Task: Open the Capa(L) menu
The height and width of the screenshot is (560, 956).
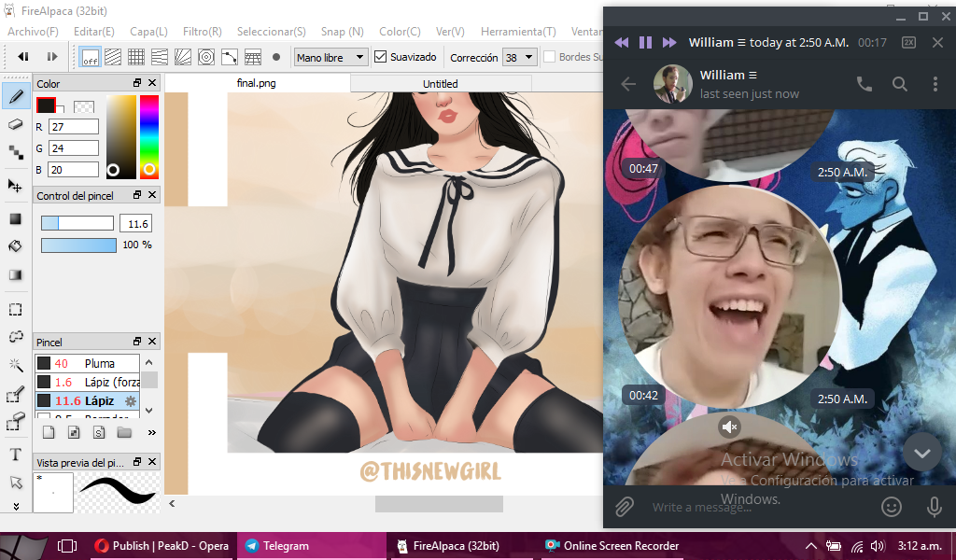Action: [148, 31]
